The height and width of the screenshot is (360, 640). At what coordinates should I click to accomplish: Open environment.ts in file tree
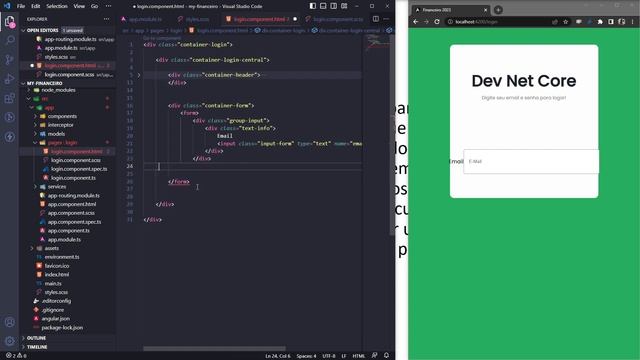click(62, 257)
